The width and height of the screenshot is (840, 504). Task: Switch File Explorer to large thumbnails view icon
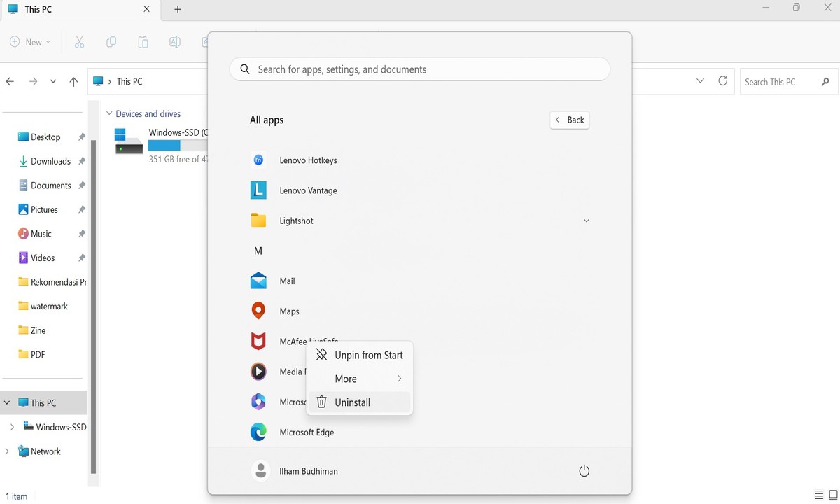pyautogui.click(x=833, y=496)
